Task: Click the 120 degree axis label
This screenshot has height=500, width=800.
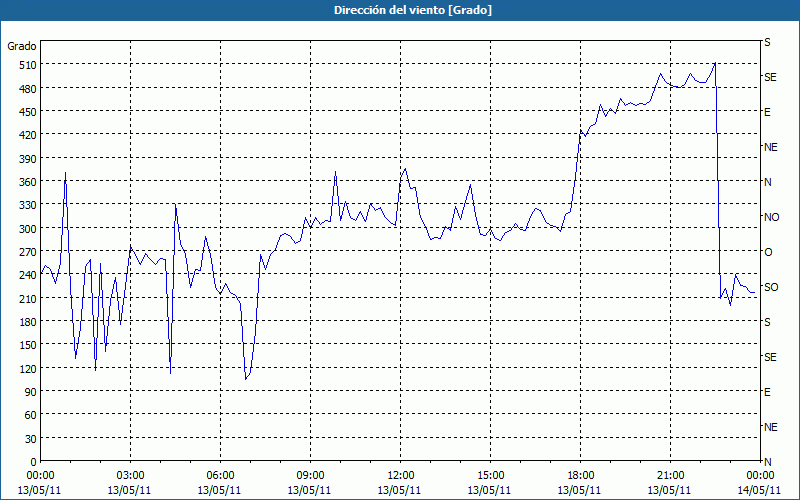Action: click(28, 369)
